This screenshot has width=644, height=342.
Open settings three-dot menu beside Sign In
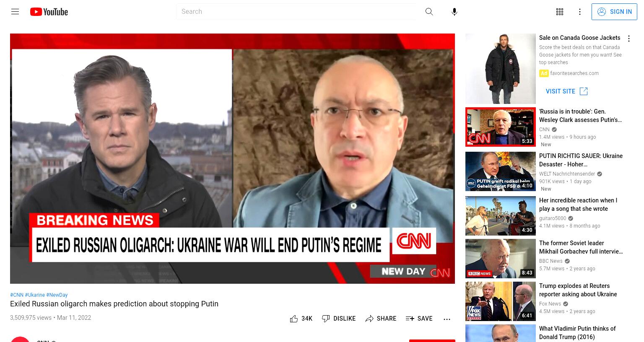(580, 12)
